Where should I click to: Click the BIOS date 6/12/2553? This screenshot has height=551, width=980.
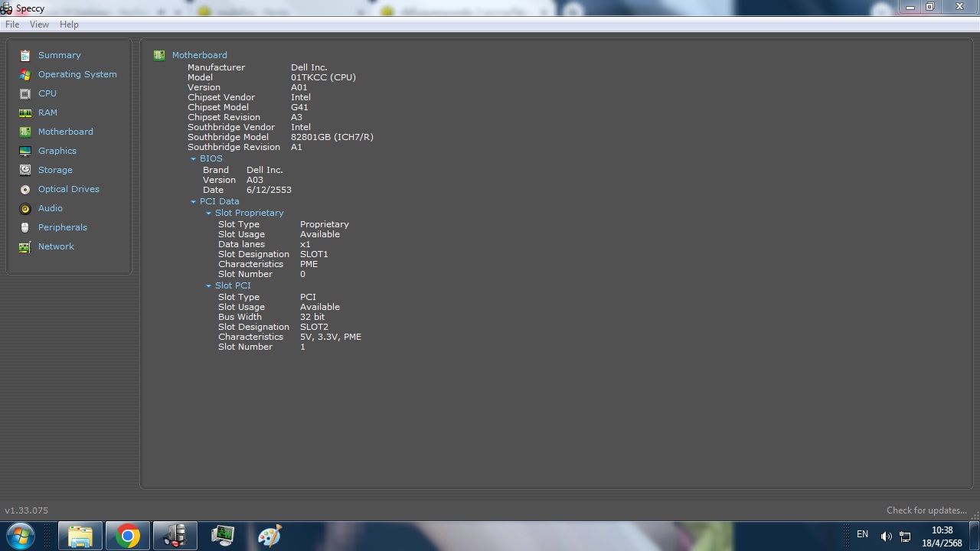269,190
